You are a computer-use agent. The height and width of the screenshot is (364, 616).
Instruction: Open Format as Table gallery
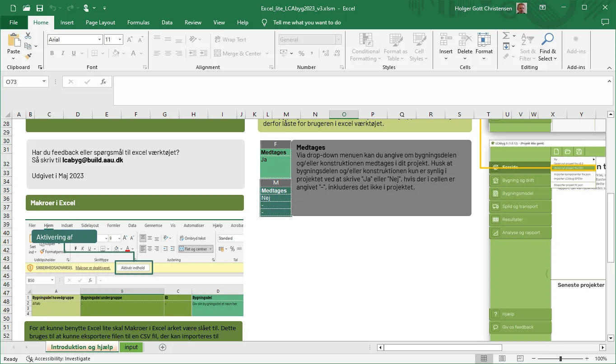(x=395, y=47)
